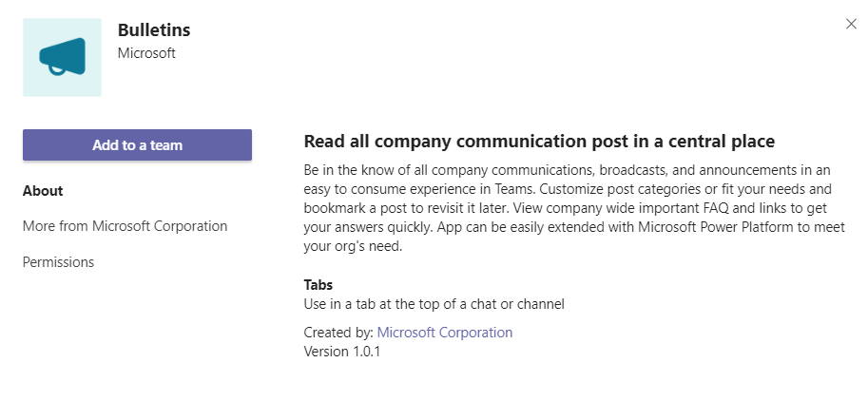Click the Add to a team button
Screen dimensions: 868x401
pyautogui.click(x=137, y=145)
